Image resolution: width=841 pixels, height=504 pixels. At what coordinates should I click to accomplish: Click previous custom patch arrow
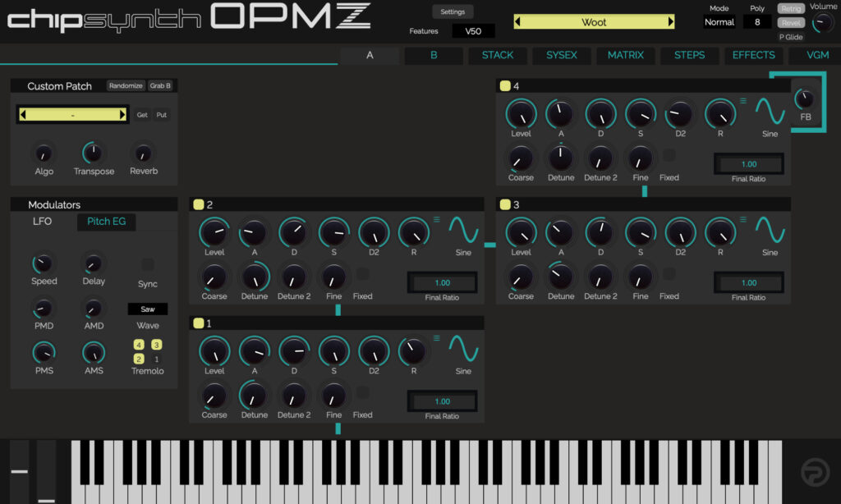[x=23, y=114]
